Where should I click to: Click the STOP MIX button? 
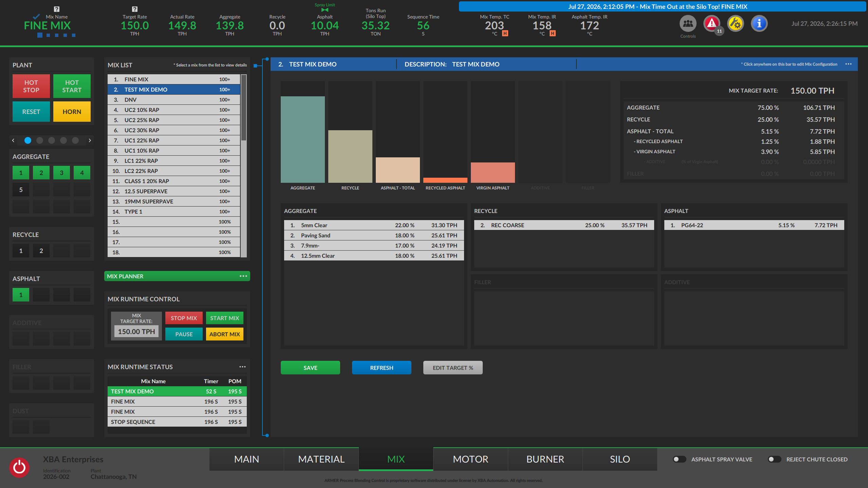[x=184, y=318]
